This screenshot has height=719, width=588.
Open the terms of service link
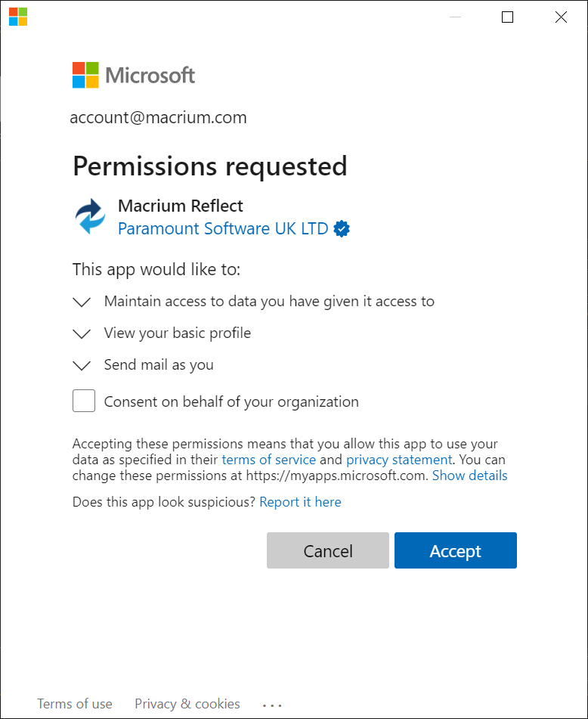(268, 460)
